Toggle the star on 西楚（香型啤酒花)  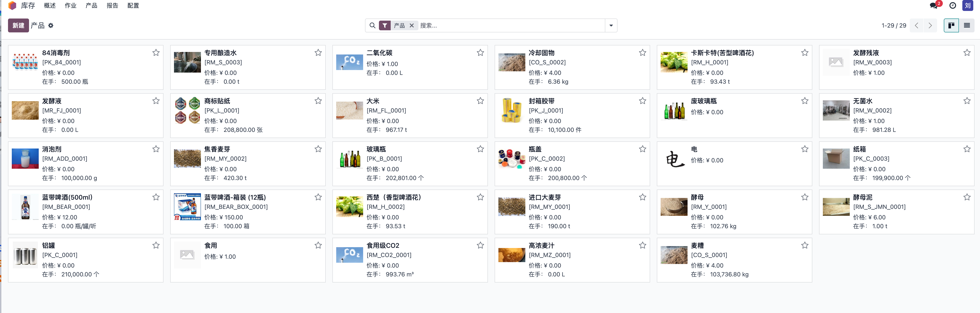481,197
